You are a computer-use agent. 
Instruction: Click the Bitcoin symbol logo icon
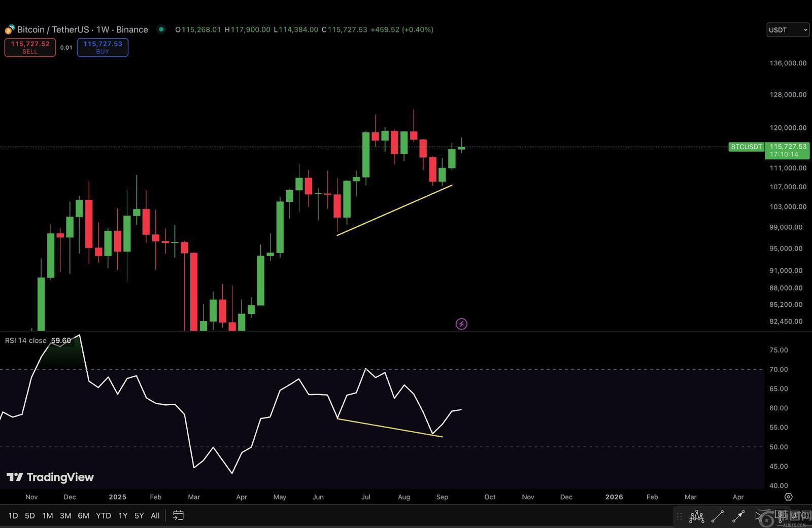click(x=10, y=29)
